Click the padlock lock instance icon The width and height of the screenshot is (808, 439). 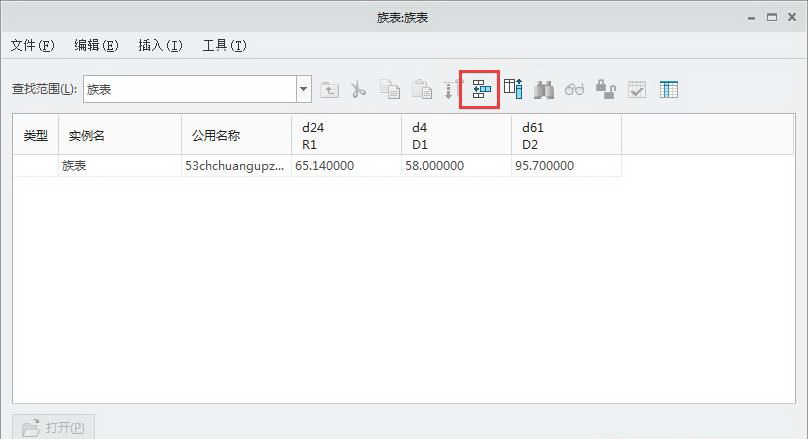(x=605, y=89)
